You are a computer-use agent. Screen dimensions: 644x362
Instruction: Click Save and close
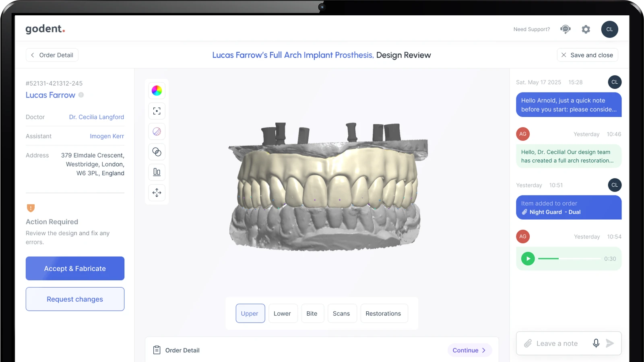point(587,55)
